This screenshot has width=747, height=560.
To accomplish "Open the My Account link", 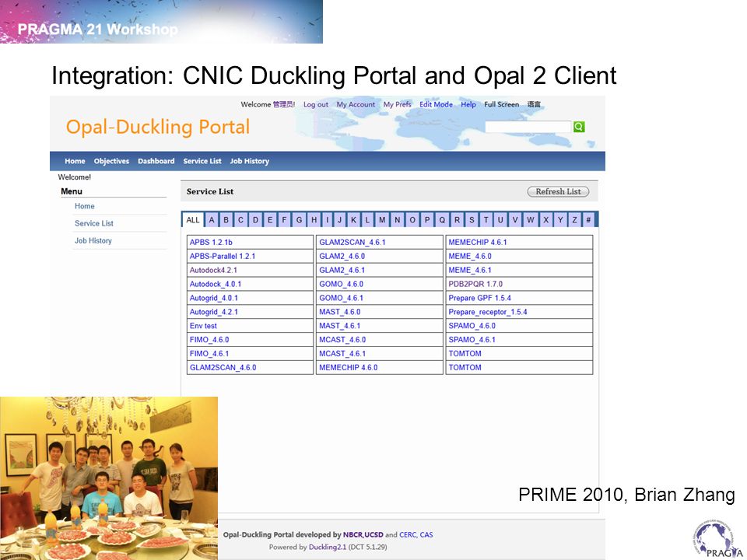I will tap(356, 104).
